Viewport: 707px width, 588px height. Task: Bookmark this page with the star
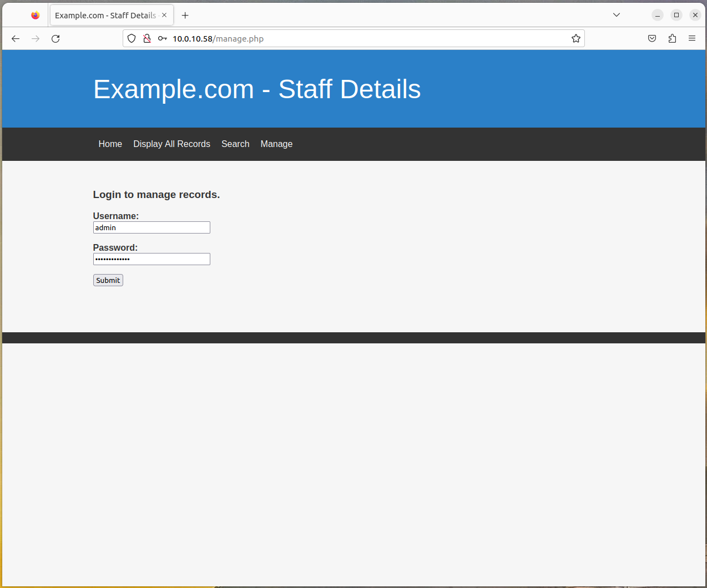tap(576, 38)
